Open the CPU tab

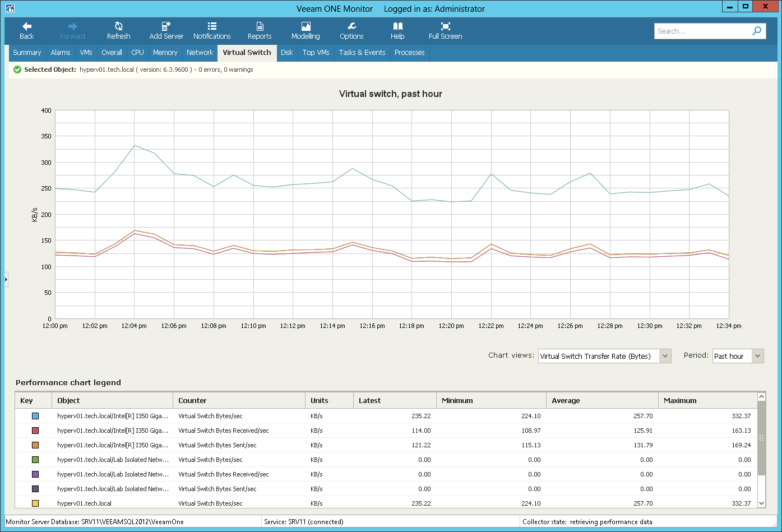point(137,53)
